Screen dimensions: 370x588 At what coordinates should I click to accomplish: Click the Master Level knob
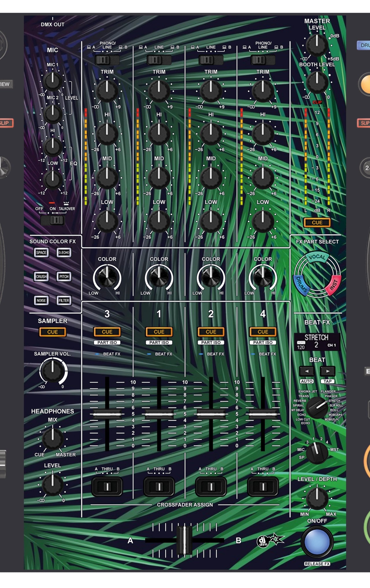tap(317, 45)
